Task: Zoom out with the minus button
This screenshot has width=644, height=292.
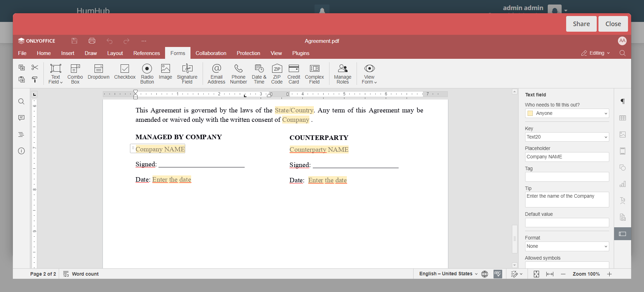Action: (x=563, y=274)
